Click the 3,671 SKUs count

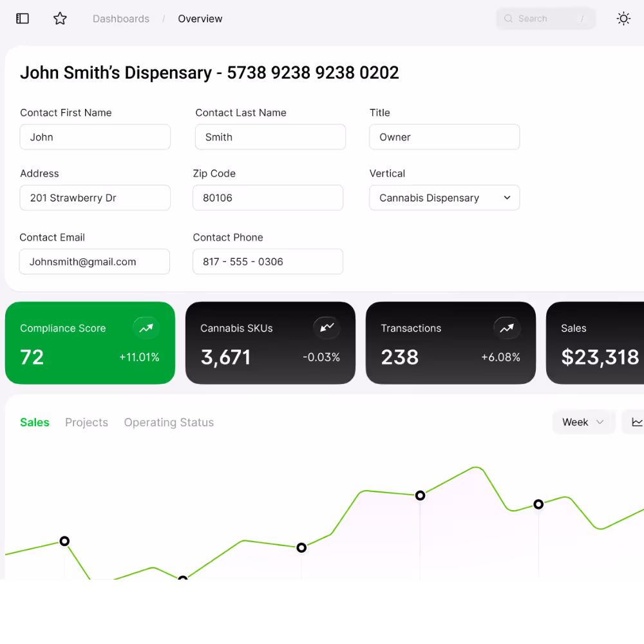(x=225, y=357)
